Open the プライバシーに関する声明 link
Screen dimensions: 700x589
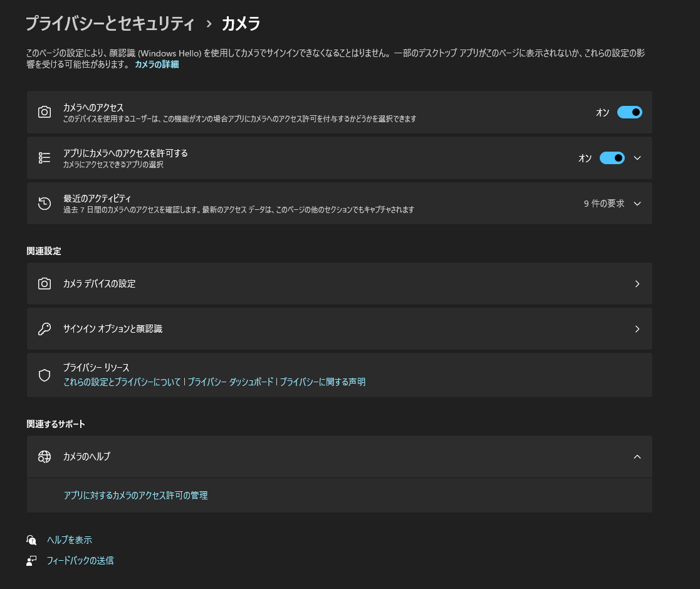[322, 382]
